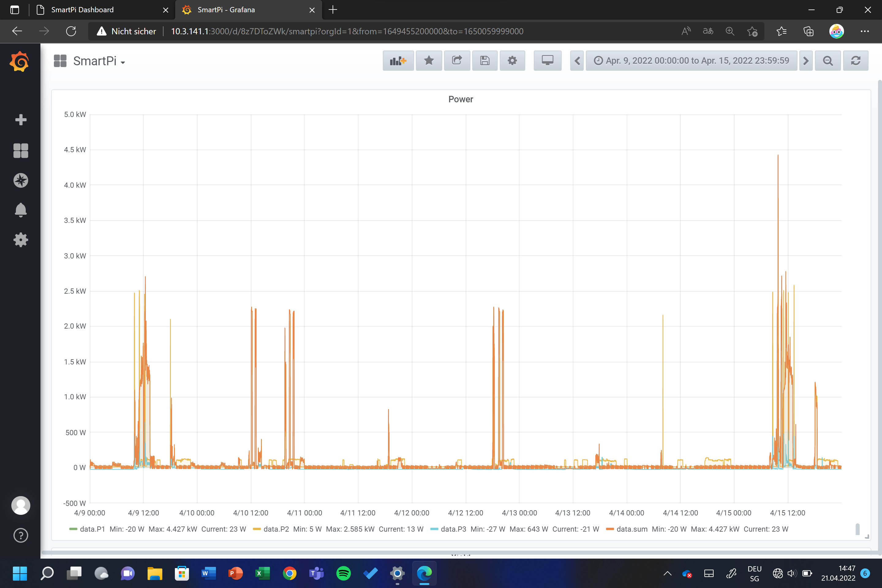Open Spotify from the Windows taskbar
This screenshot has height=588, width=882.
pyautogui.click(x=344, y=573)
